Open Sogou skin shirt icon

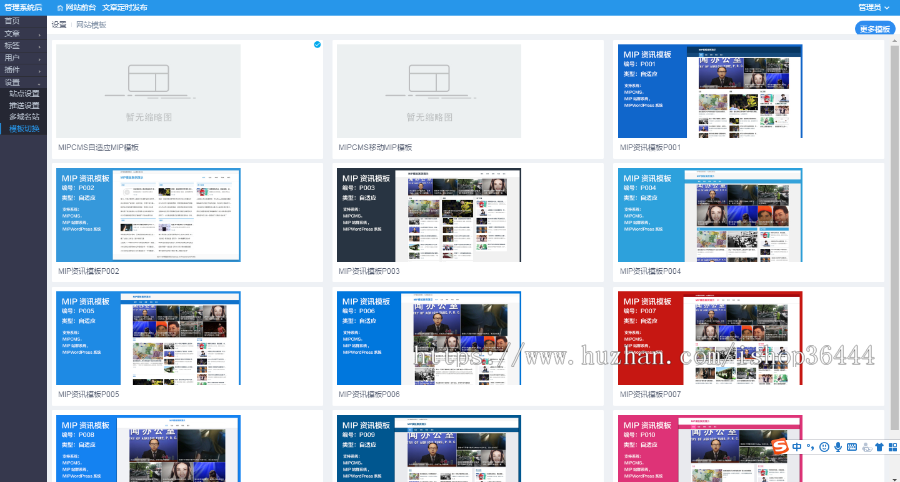(x=879, y=447)
